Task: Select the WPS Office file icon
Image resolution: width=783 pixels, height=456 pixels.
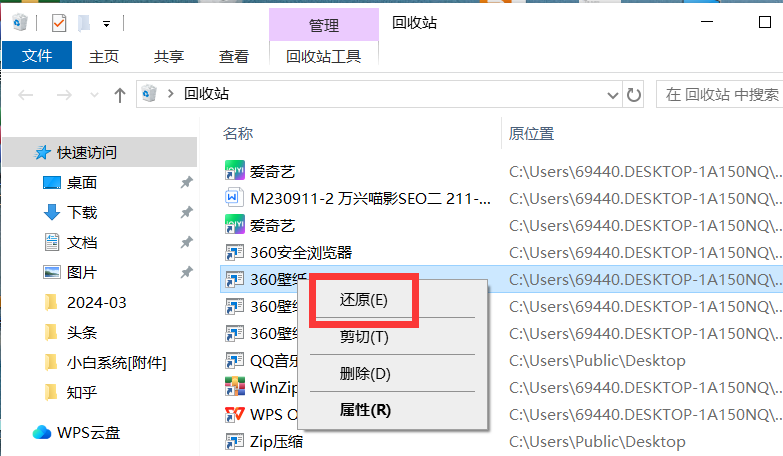Action: 235,414
